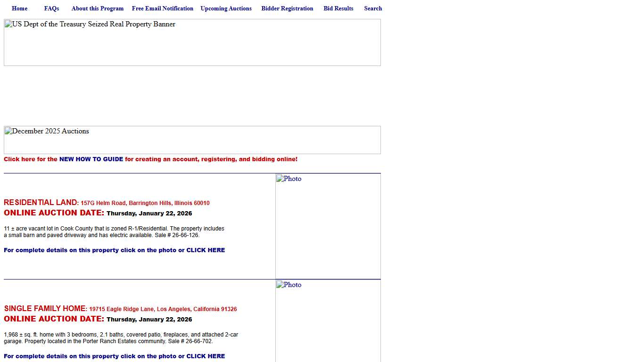Open Bidder Registration

pyautogui.click(x=287, y=8)
